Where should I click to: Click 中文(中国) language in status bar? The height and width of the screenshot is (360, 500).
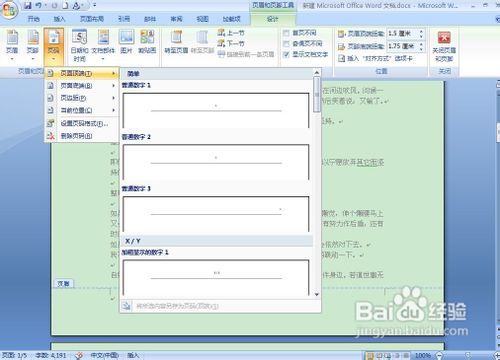click(x=104, y=355)
